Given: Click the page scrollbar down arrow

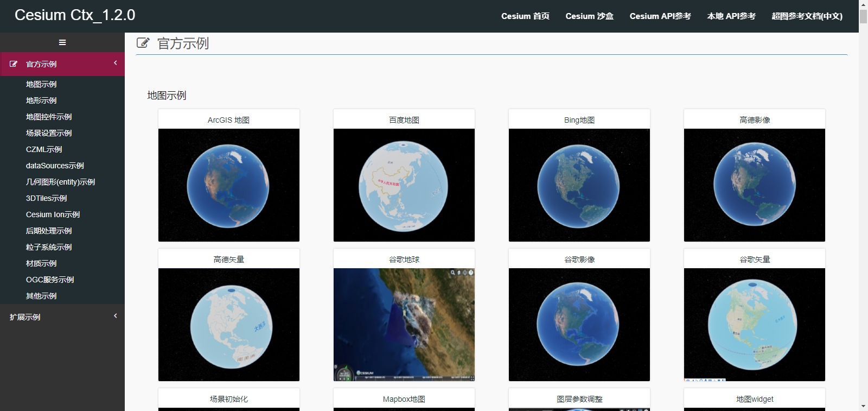Looking at the screenshot, I should point(863,406).
